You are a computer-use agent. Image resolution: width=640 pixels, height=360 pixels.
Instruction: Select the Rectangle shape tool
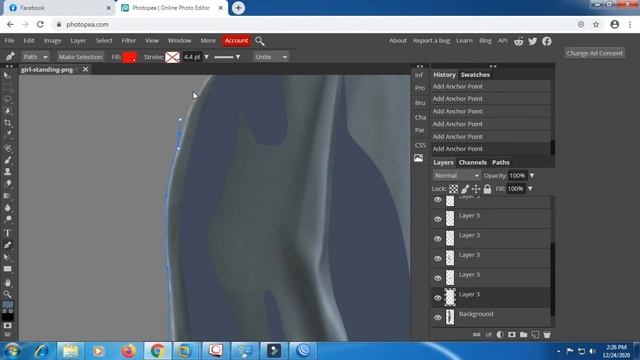pyautogui.click(x=7, y=269)
